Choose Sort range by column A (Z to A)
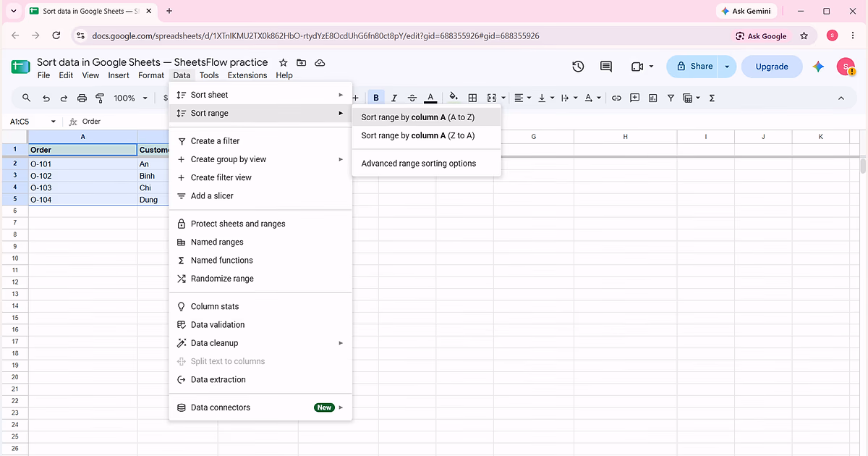Viewport: 868px width, 456px height. click(x=427, y=135)
